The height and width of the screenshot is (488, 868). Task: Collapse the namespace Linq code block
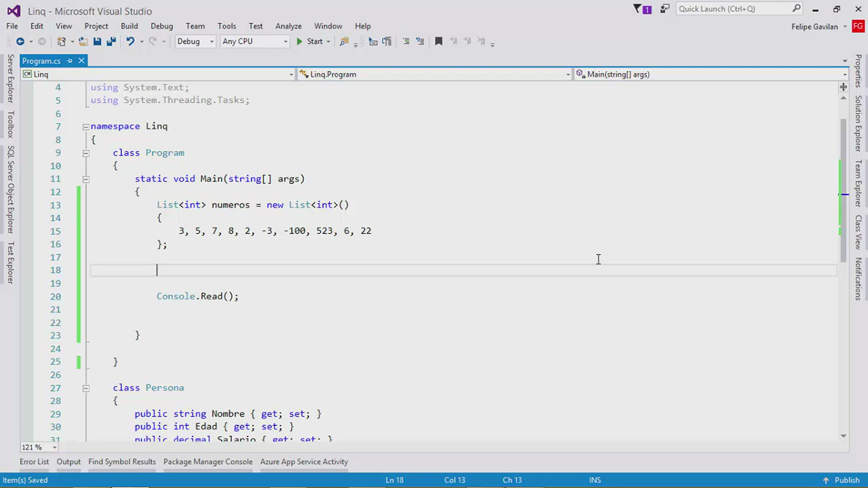click(86, 127)
